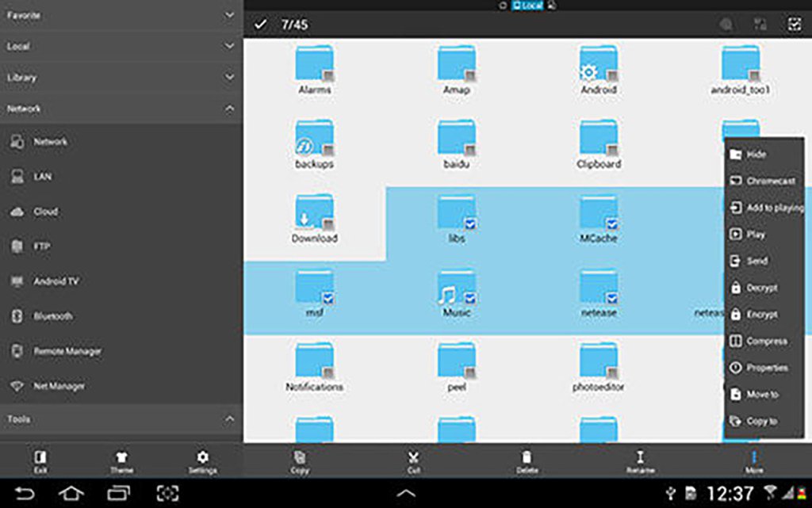Check the backups folder checkbox
Screen dimensions: 812x508
click(x=328, y=150)
